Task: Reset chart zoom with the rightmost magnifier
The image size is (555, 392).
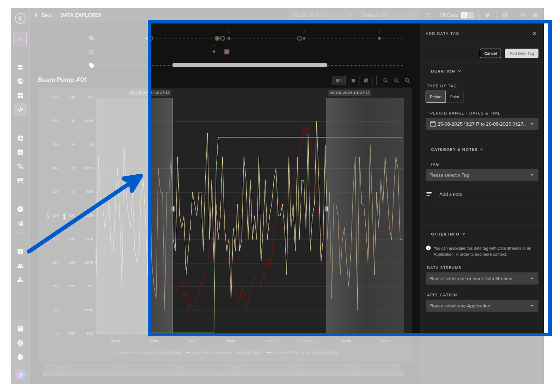Action: pos(407,80)
